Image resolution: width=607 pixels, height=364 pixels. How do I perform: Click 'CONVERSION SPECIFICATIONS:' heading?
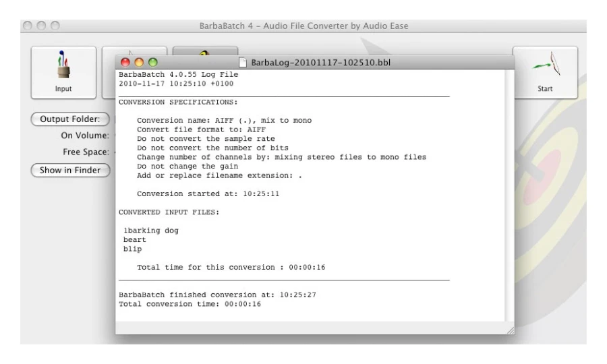click(x=178, y=102)
